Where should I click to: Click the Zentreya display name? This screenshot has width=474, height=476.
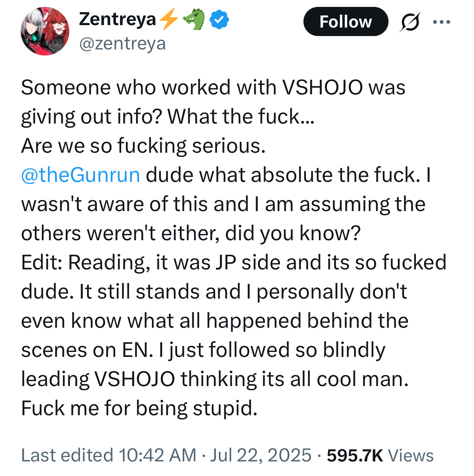pos(117,19)
